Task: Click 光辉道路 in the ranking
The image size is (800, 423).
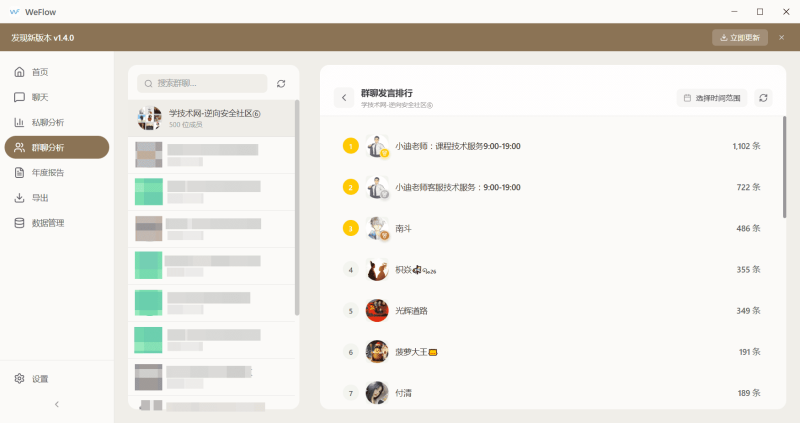Action: point(411,311)
